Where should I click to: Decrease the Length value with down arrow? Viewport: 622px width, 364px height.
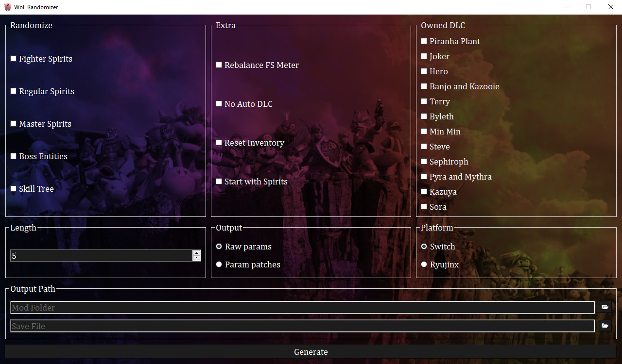196,258
